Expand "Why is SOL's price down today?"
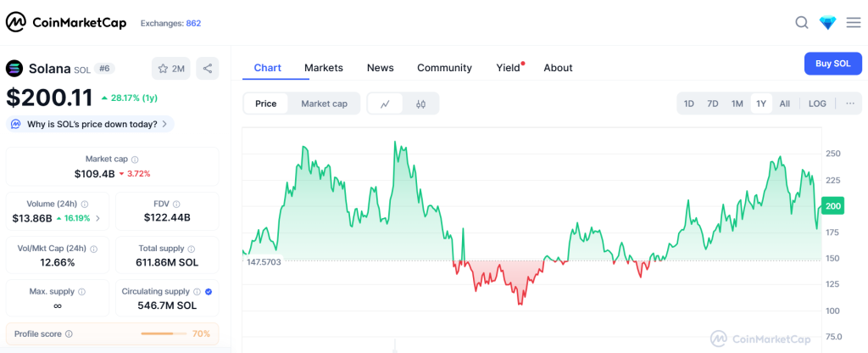Screen dimensions: 868x353 (x=91, y=124)
